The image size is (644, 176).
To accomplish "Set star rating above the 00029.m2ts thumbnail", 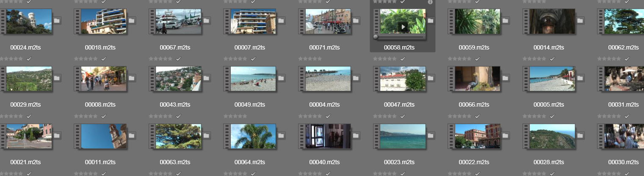I will (11, 59).
